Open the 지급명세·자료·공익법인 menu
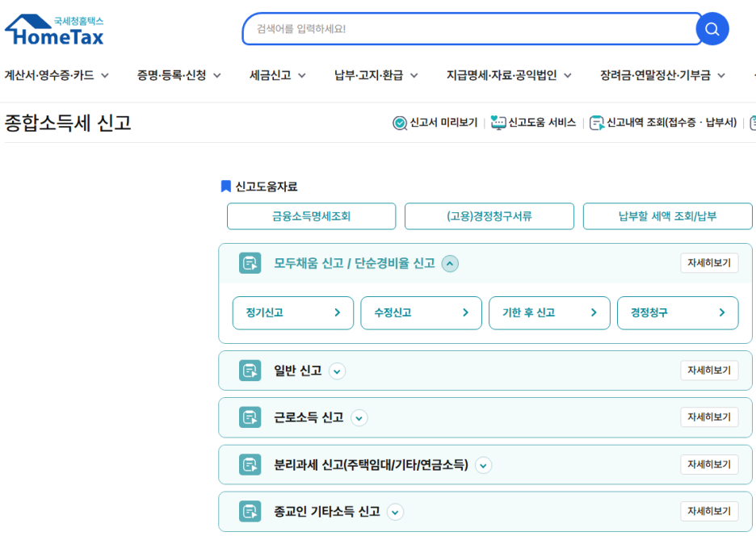This screenshot has width=756, height=536. pos(509,75)
